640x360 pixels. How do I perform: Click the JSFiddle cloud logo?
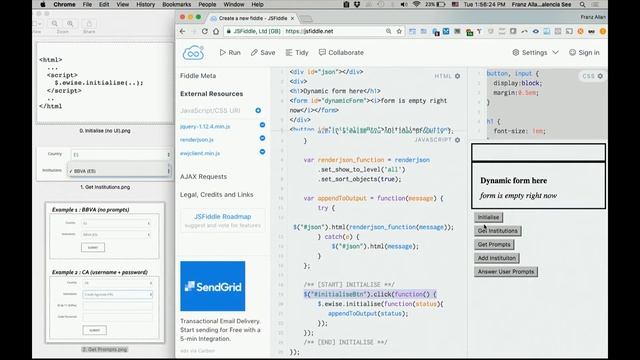tap(193, 53)
